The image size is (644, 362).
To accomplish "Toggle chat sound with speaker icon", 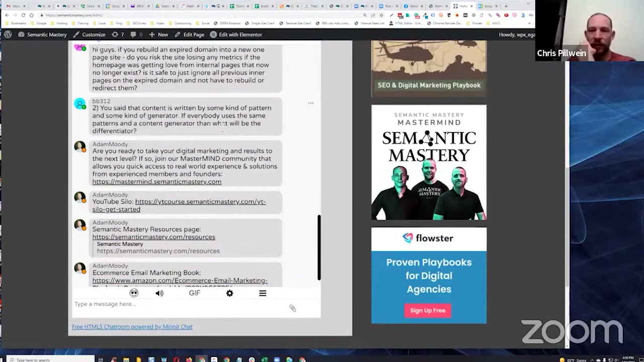I will tap(159, 293).
